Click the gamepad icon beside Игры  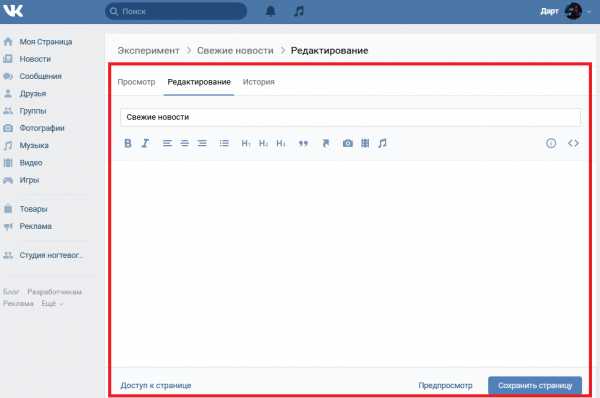click(x=8, y=180)
